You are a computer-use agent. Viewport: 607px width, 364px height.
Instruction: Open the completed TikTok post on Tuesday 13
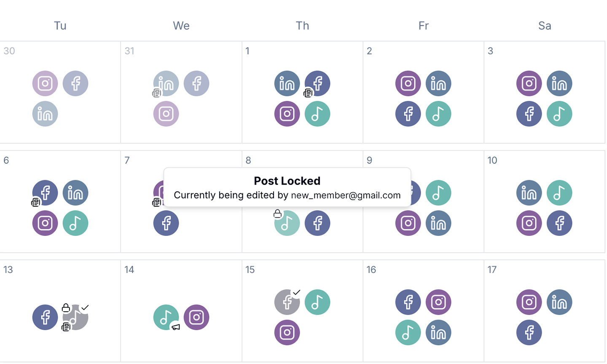76,317
